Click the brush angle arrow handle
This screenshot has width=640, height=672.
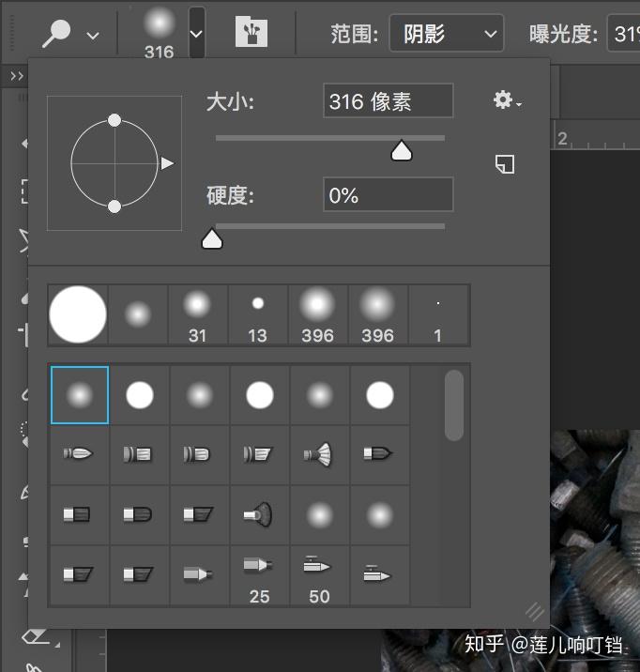point(167,163)
